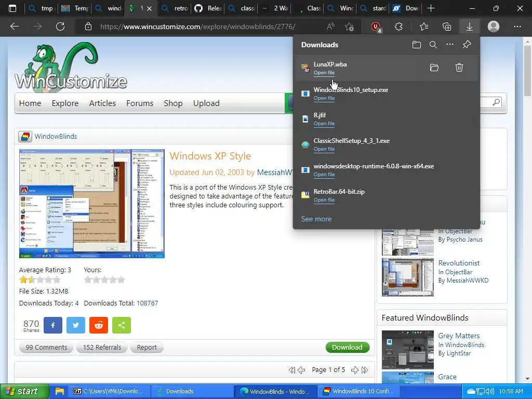The image size is (532, 399).
Task: Reload the page with the refresh icon
Action: 60,26
